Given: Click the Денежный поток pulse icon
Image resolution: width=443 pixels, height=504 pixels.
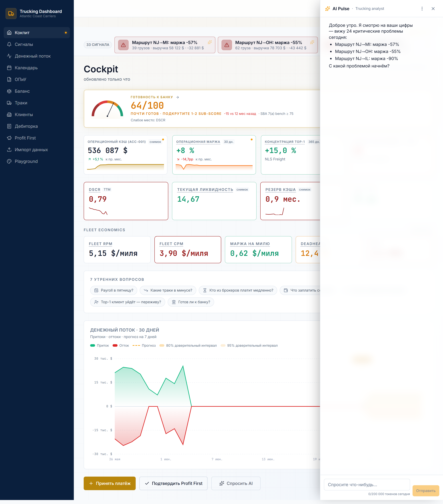Looking at the screenshot, I should 9,56.
